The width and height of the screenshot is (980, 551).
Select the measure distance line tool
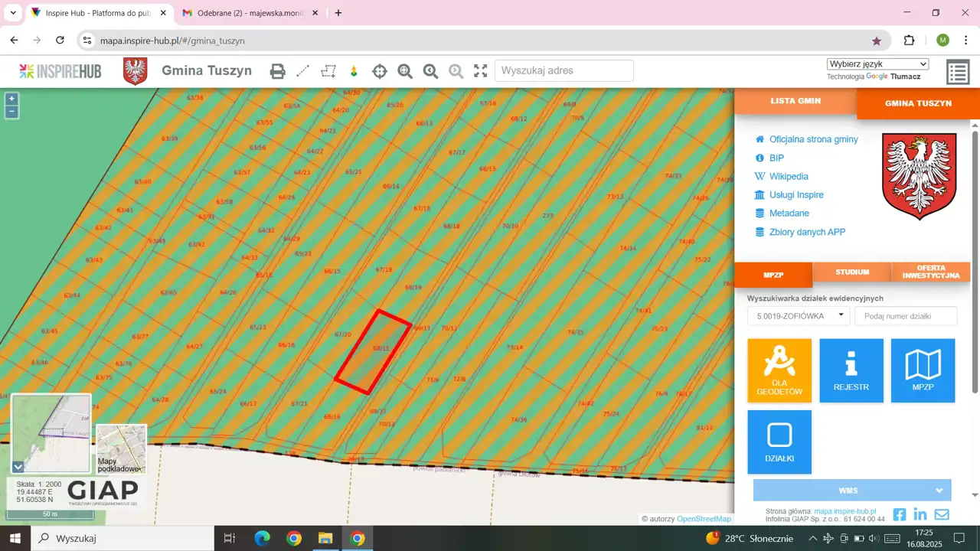(x=303, y=71)
